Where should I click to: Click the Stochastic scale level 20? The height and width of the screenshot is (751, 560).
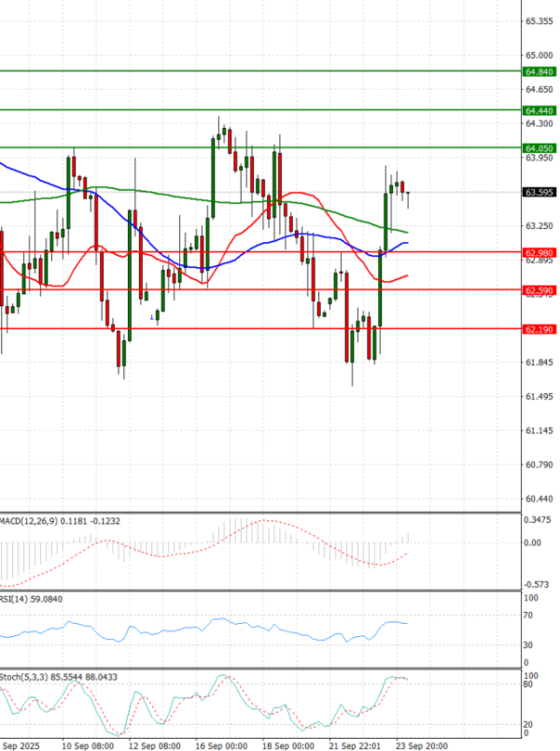[x=528, y=724]
